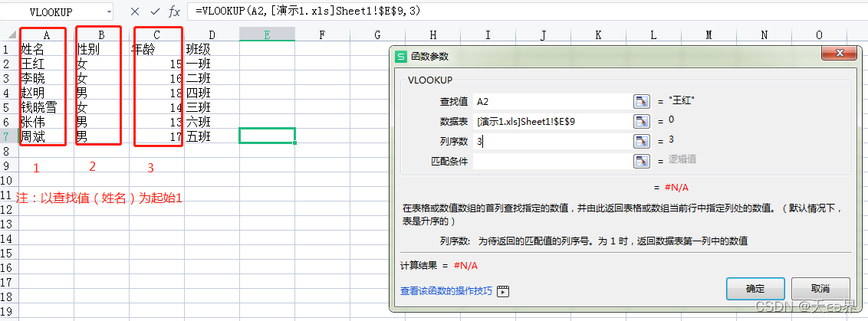868x321 pixels.
Task: Click the empty 匹配条件 input field
Action: pos(552,161)
